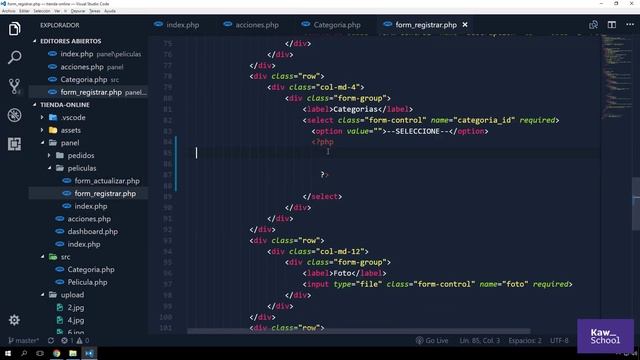
Task: Open dashboard.php in the file tree
Action: pyautogui.click(x=93, y=231)
